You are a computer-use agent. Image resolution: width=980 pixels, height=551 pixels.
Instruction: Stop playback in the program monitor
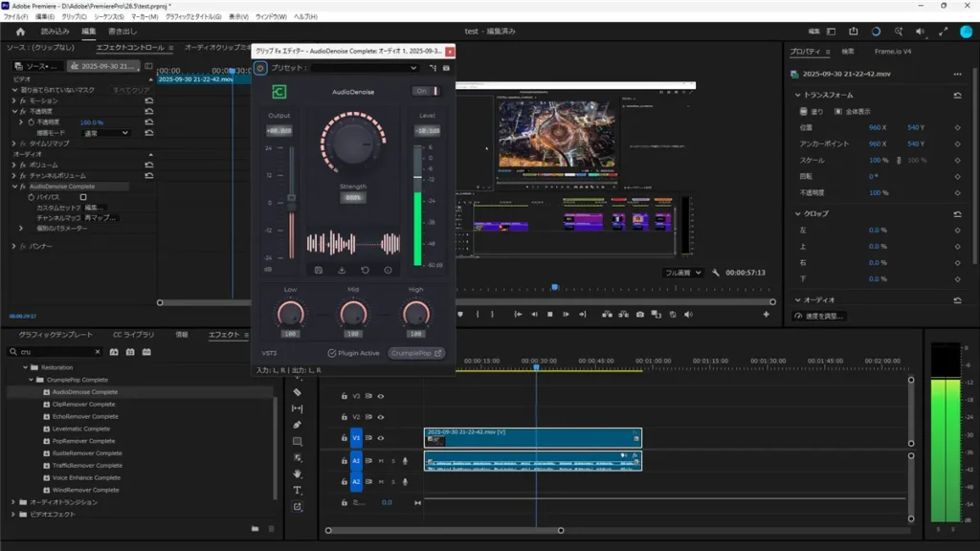tap(550, 314)
